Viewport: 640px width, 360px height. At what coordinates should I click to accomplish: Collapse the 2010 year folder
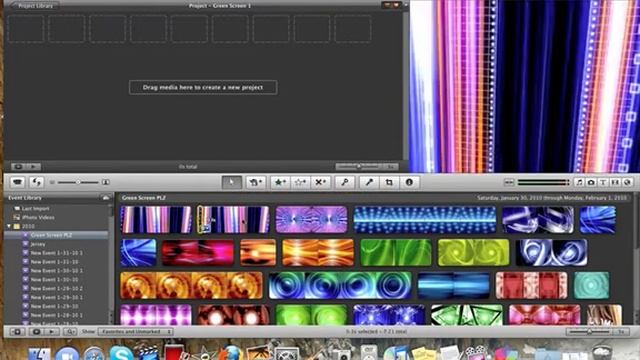[9, 226]
